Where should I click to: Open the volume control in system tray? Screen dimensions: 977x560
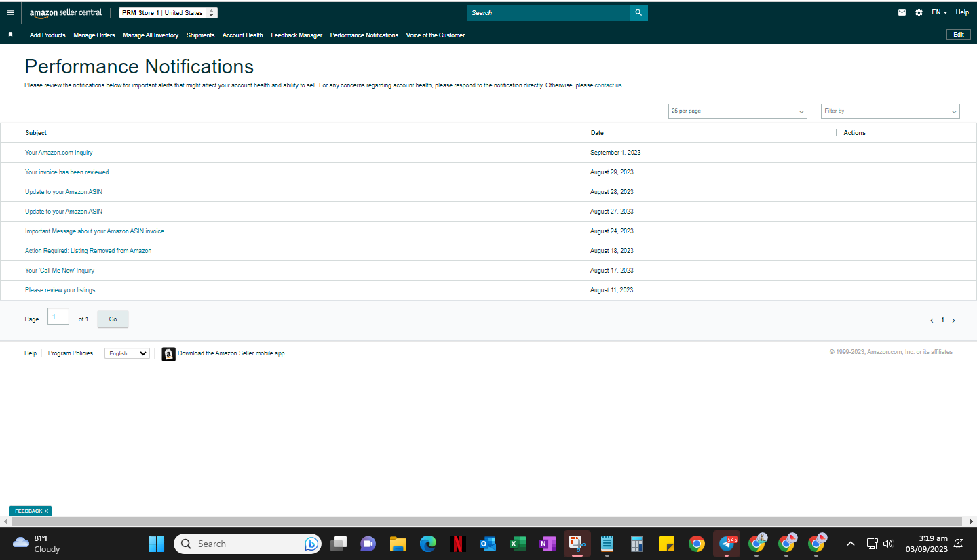point(888,544)
